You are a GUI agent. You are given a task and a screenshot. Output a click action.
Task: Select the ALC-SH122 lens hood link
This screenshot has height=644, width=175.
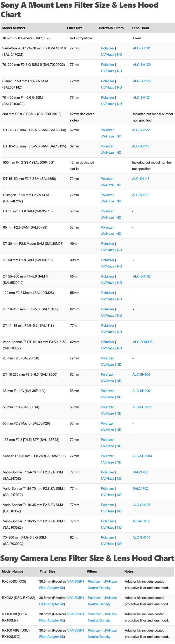(141, 130)
